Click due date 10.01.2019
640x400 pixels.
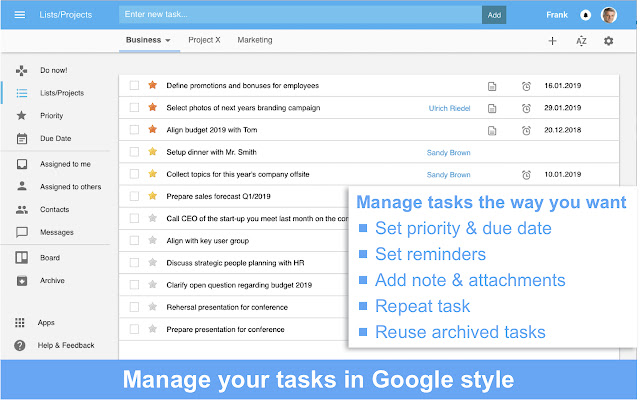[x=562, y=174]
